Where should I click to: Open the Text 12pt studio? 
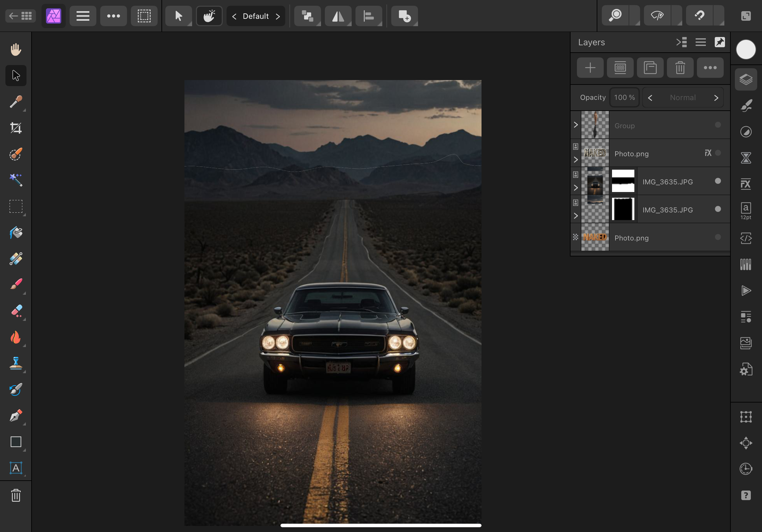pos(746,211)
